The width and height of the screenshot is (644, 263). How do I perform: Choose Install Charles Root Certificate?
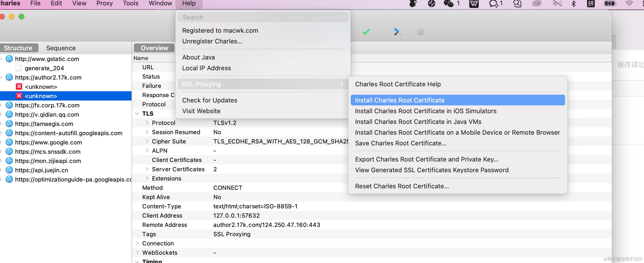click(x=457, y=100)
